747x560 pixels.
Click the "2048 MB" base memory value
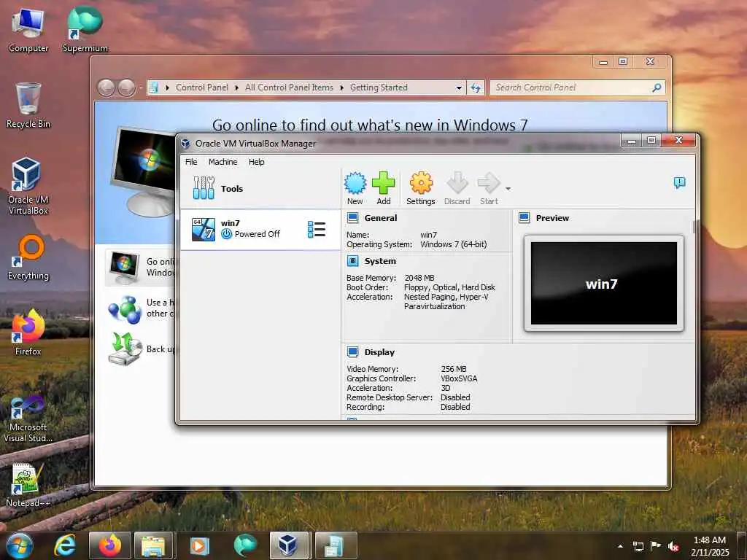point(419,278)
